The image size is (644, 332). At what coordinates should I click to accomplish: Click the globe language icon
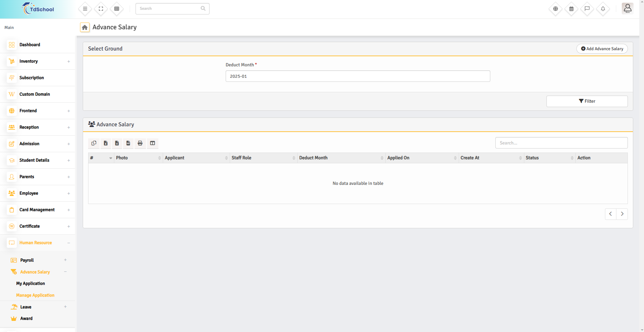click(x=555, y=9)
